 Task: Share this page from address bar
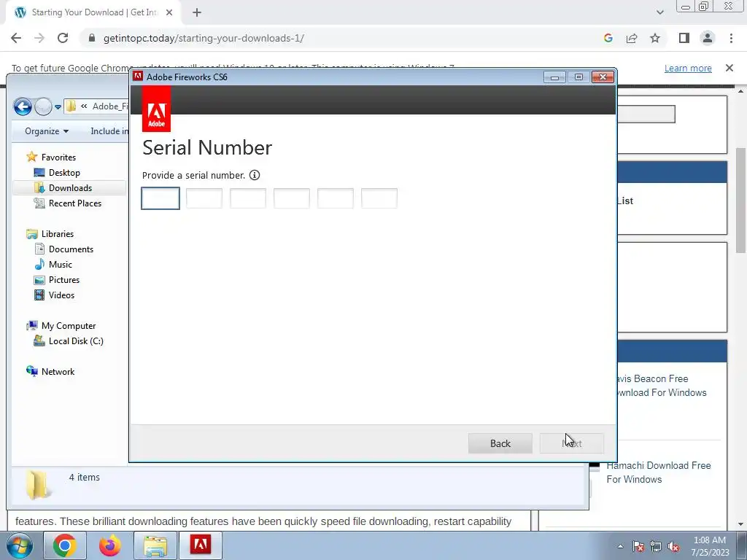click(x=632, y=38)
